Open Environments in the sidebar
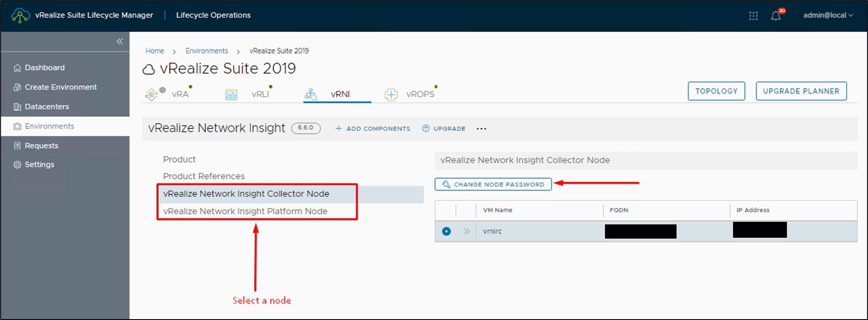The image size is (868, 320). coord(65,126)
